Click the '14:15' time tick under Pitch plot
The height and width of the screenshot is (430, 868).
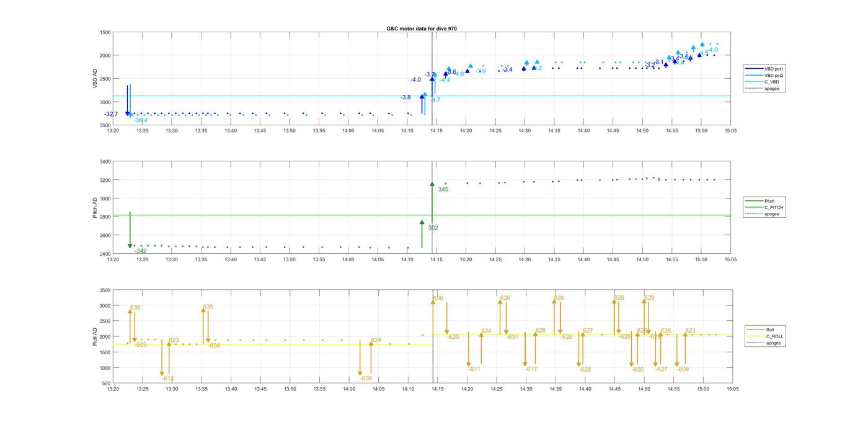pyautogui.click(x=436, y=259)
